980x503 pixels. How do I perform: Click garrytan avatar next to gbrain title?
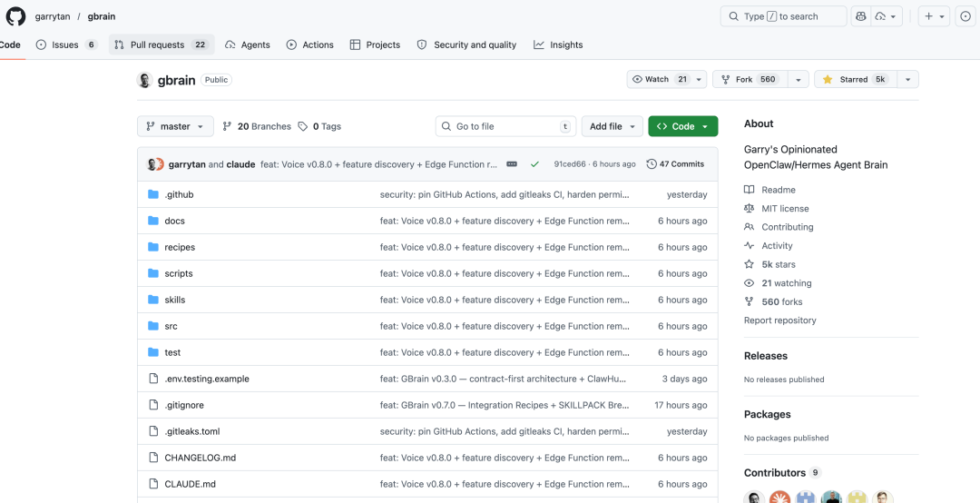(x=145, y=80)
